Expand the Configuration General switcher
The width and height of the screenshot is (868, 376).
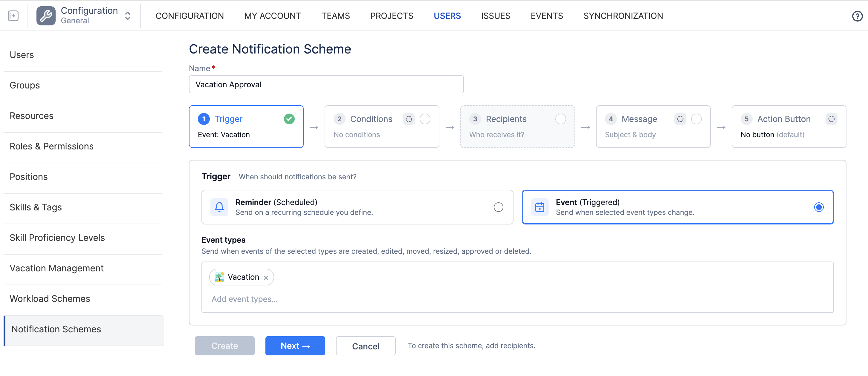tap(127, 16)
